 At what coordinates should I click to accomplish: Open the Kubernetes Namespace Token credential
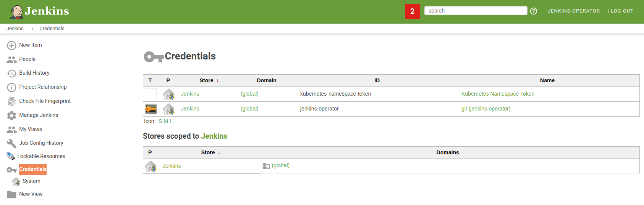[498, 94]
